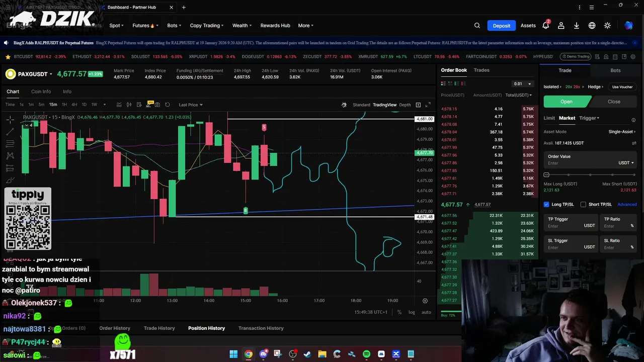Switch to the Depth chart view
This screenshot has height=362, width=644.
click(405, 105)
